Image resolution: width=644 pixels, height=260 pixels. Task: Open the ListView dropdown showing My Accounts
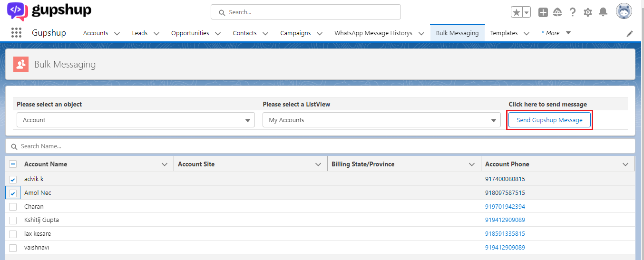pos(381,120)
